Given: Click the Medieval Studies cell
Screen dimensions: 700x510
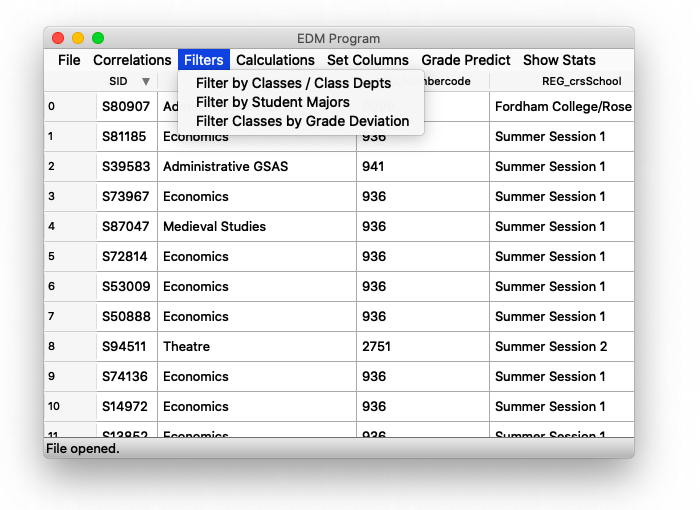Looking at the screenshot, I should pos(214,227).
